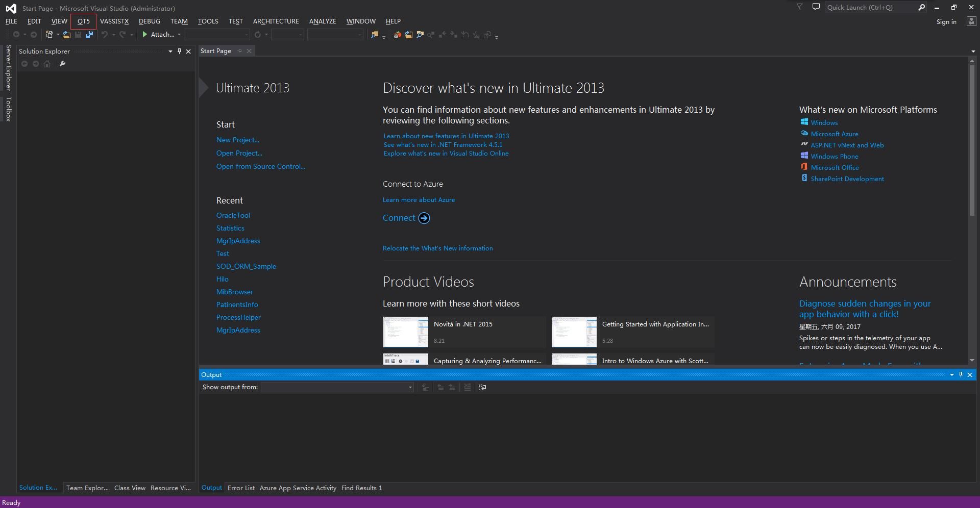Open the QT5 menu

(84, 21)
